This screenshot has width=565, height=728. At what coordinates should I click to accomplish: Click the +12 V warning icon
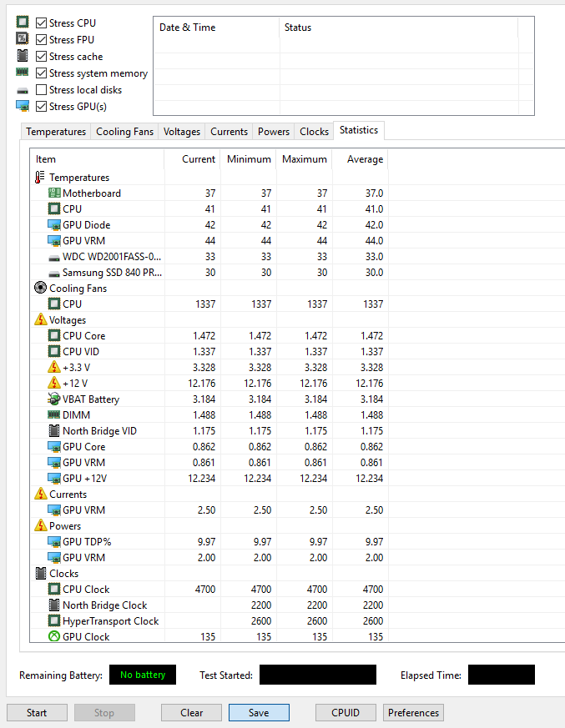coord(54,383)
